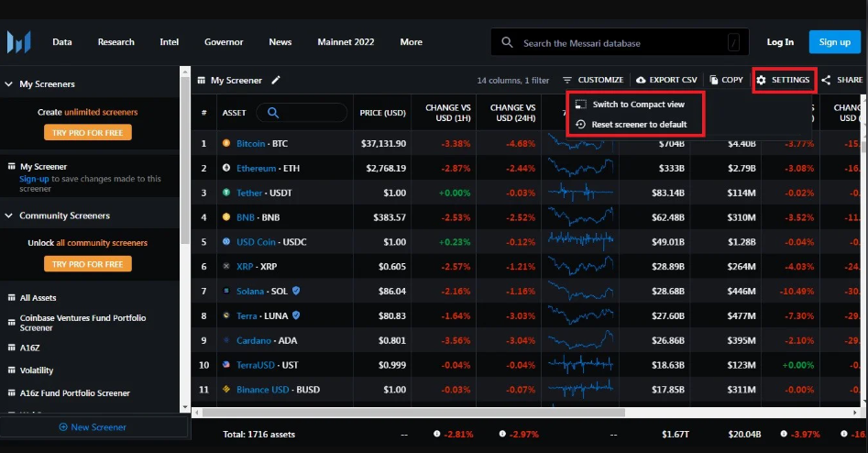Open the Ethereum asset link

[x=256, y=169]
